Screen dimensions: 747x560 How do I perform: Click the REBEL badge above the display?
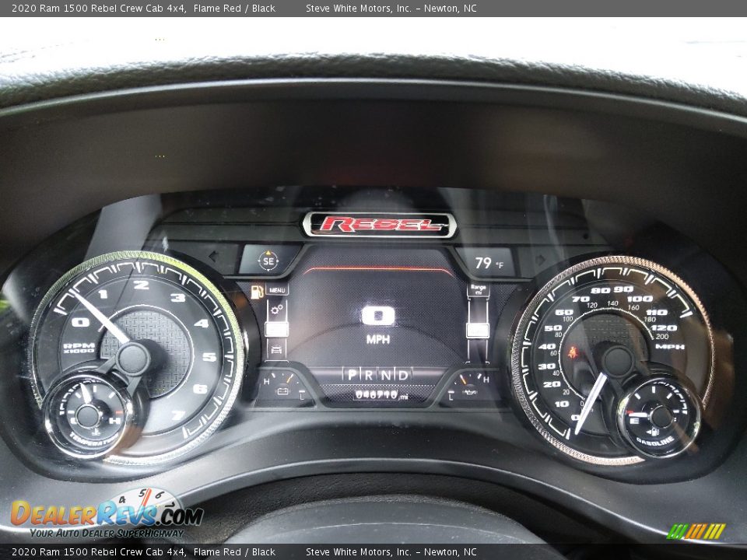[x=379, y=226]
